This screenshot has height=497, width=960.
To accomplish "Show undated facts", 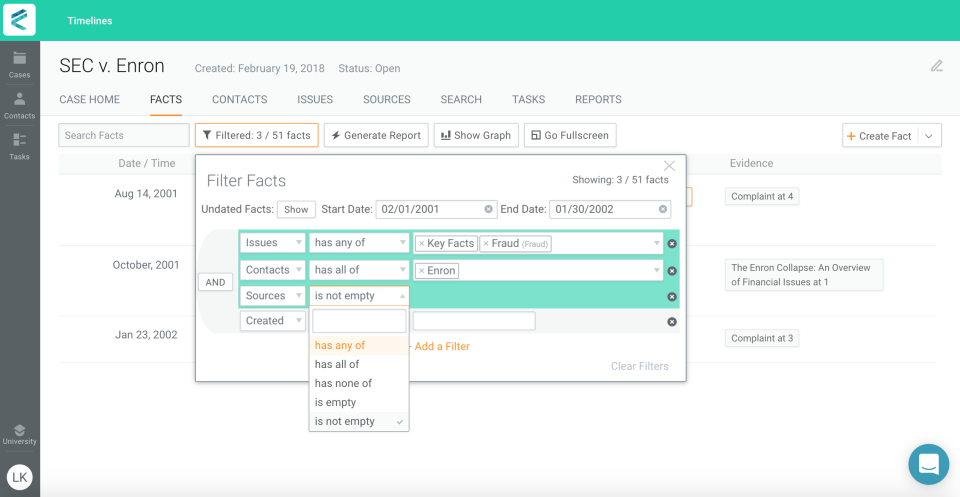I will pos(296,209).
